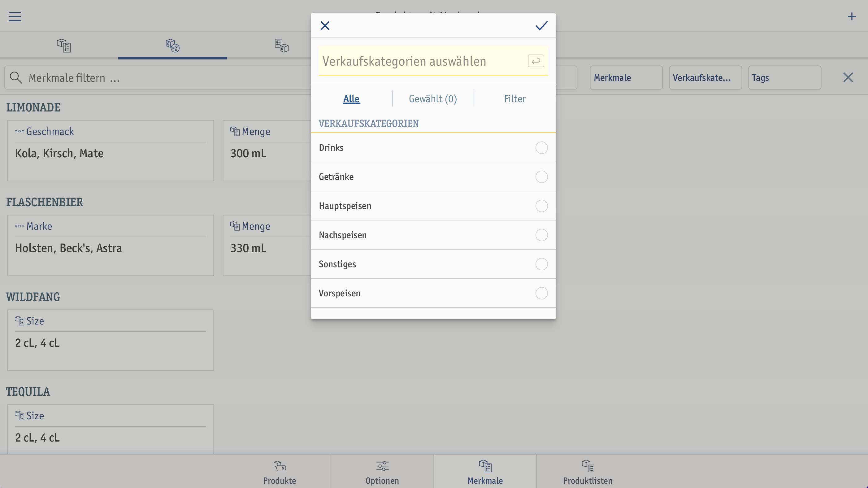Image resolution: width=868 pixels, height=488 pixels.
Task: Click the plus add icon
Action: point(852,16)
